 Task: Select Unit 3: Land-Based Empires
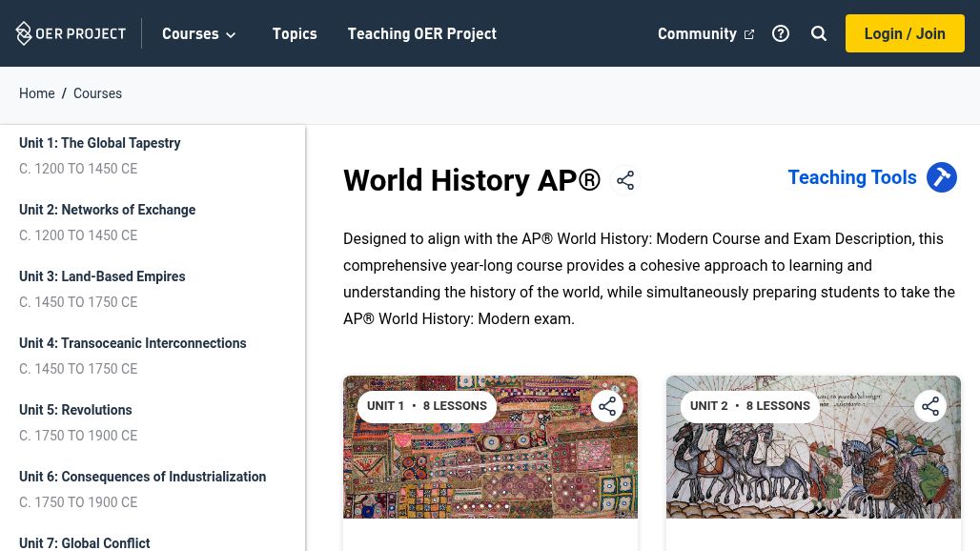(x=102, y=276)
